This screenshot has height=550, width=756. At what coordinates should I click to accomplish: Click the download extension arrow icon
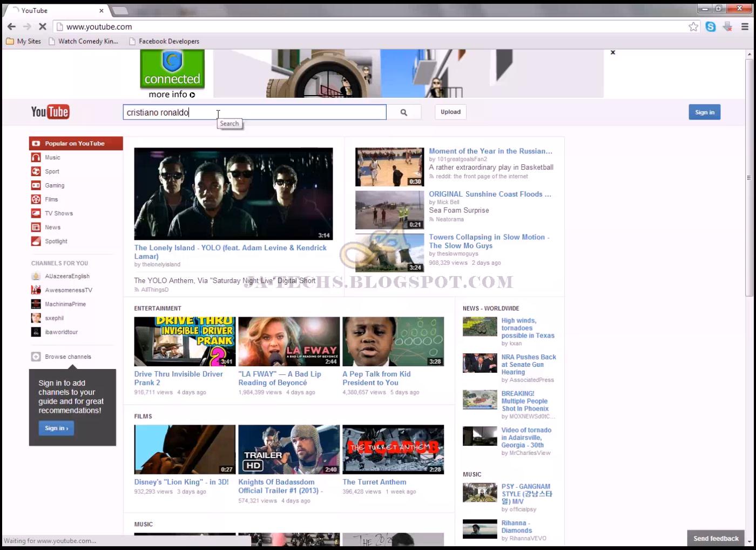pyautogui.click(x=727, y=26)
